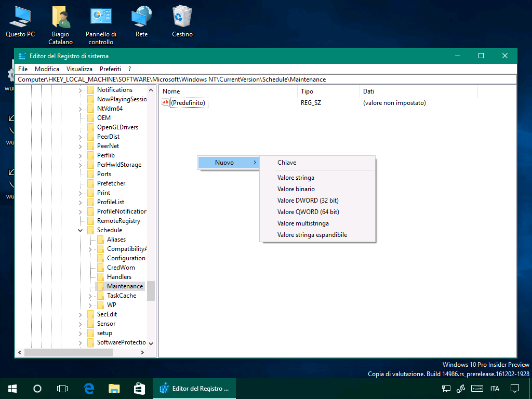Select the Configuration key in the tree
Image resolution: width=532 pixels, height=399 pixels.
(x=126, y=258)
